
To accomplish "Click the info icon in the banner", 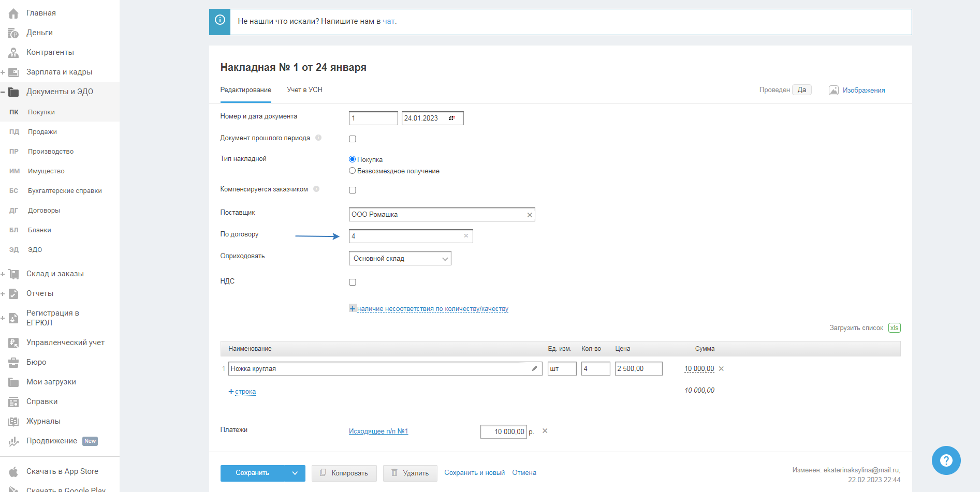I will (x=220, y=20).
